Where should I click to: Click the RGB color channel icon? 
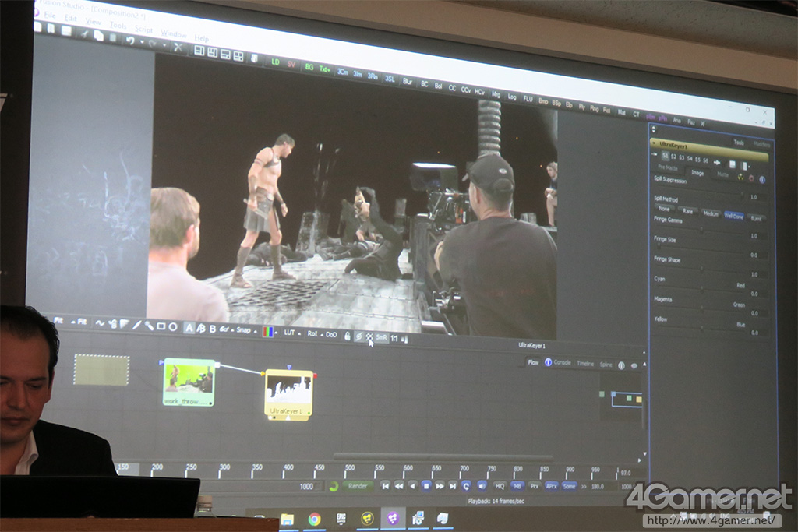pyautogui.click(x=267, y=332)
